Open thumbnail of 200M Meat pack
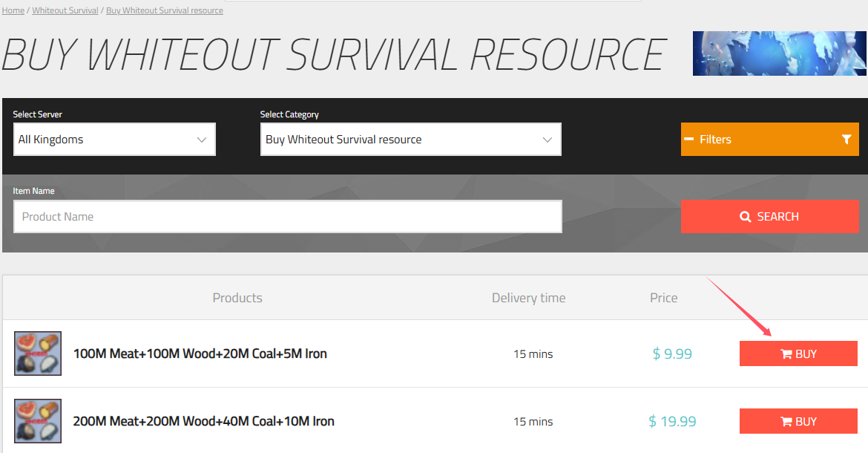The height and width of the screenshot is (453, 868). pos(38,421)
